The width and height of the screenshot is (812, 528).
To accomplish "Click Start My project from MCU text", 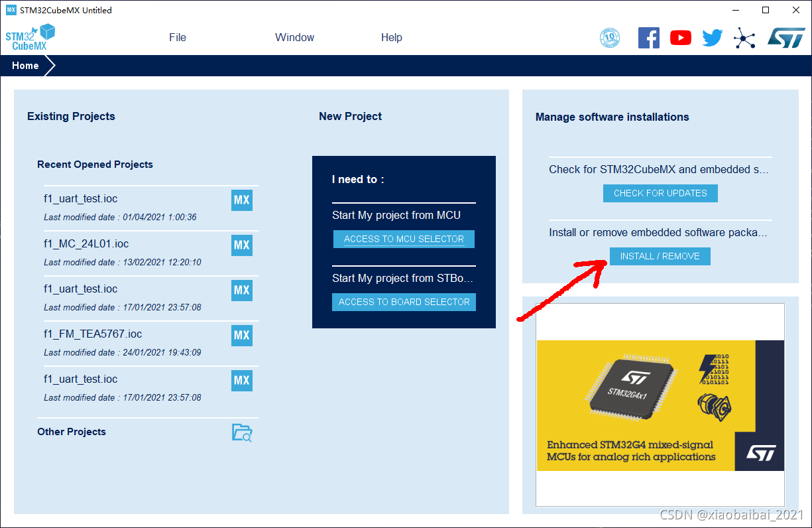I will (x=396, y=216).
